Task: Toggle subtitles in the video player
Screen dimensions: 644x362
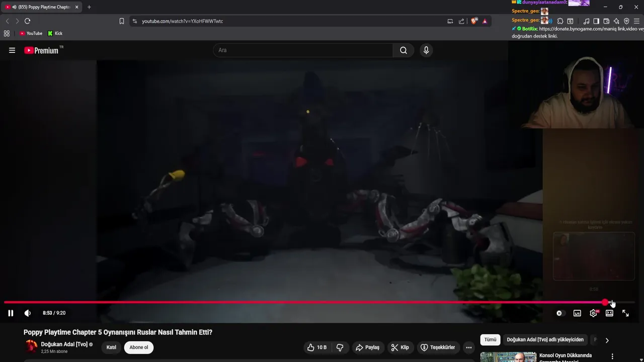Action: point(577,313)
